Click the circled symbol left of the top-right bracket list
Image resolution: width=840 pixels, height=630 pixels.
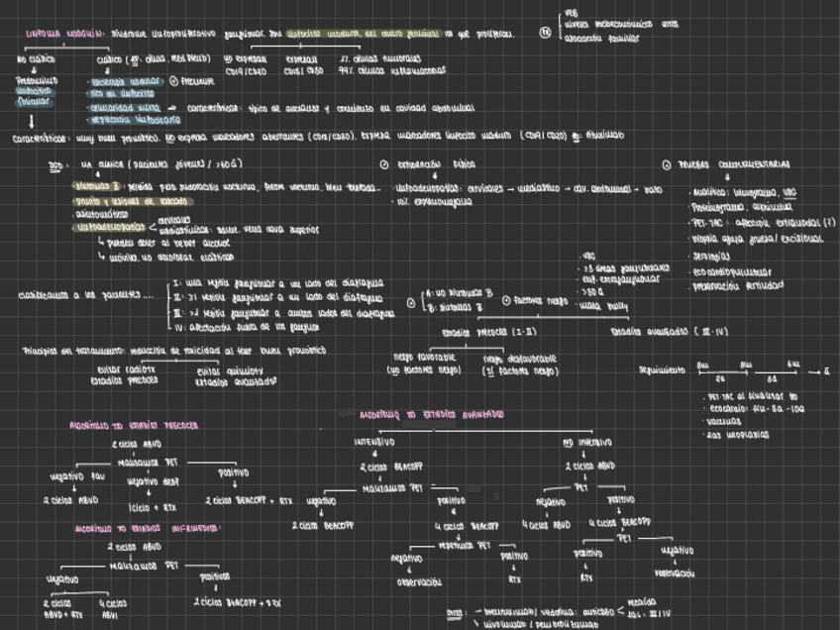pos(545,32)
